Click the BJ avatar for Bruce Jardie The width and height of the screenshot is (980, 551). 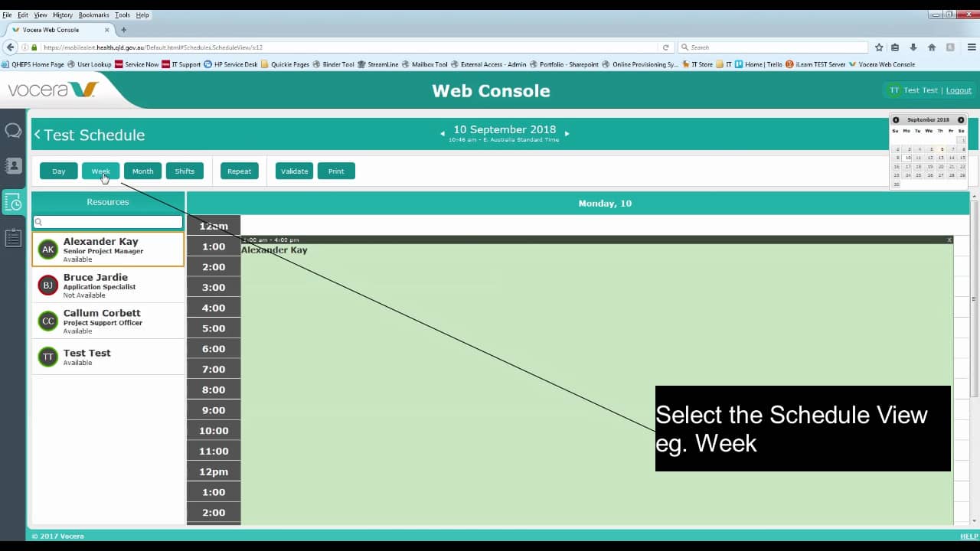[48, 285]
